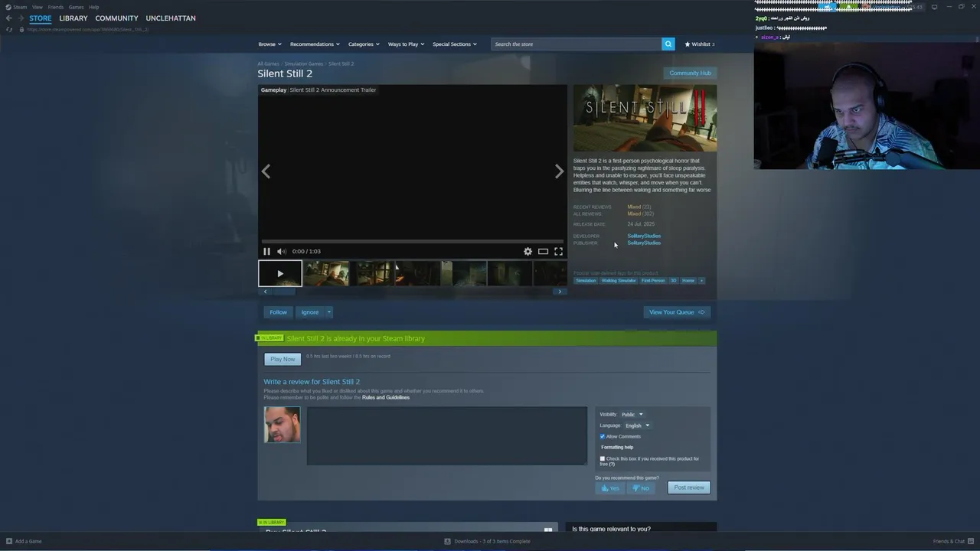Click the search magnifier button
The height and width of the screenshot is (551, 980).
point(668,44)
